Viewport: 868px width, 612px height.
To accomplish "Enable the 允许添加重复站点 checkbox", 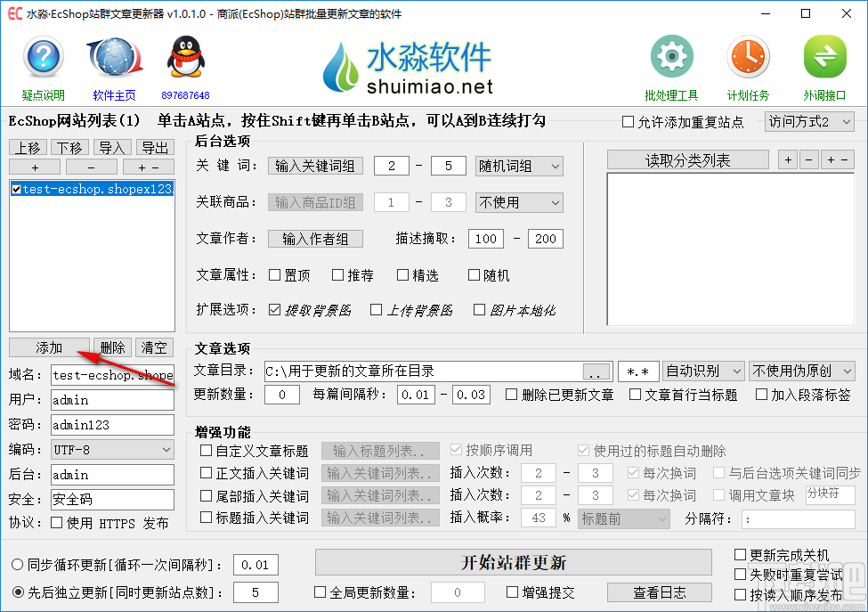I will pyautogui.click(x=629, y=122).
